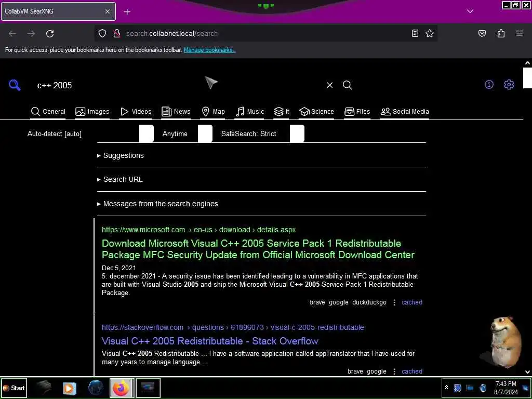
Task: Switch to It category
Action: click(282, 112)
